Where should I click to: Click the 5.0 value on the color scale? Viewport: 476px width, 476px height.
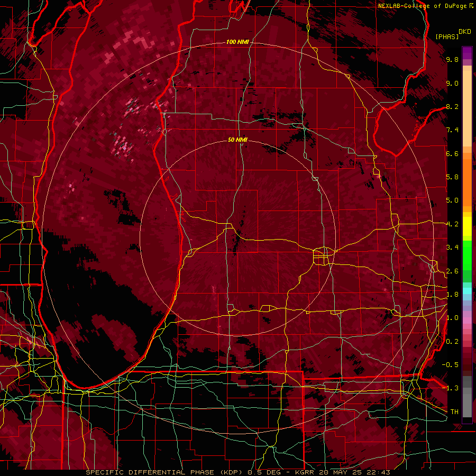coord(452,200)
